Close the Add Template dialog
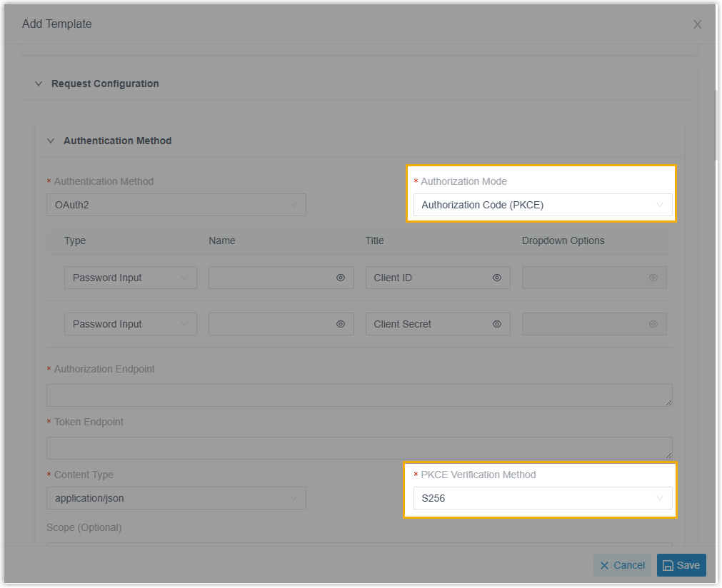 [697, 24]
